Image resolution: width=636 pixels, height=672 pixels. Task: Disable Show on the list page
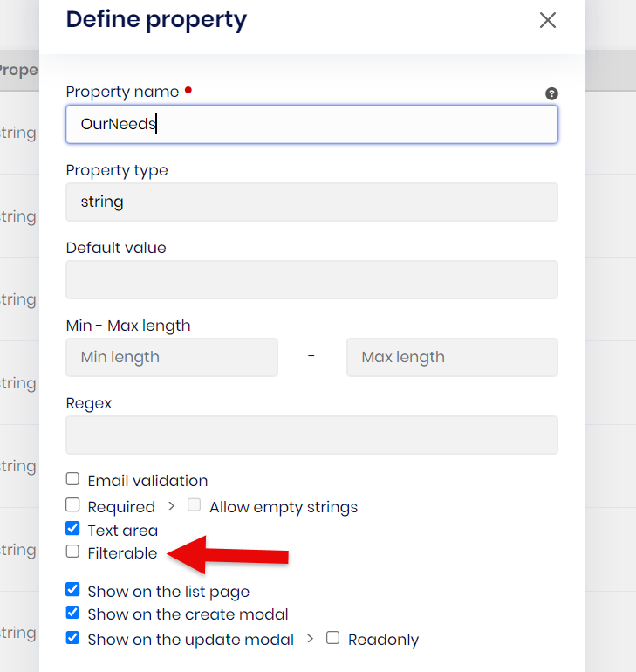point(72,590)
